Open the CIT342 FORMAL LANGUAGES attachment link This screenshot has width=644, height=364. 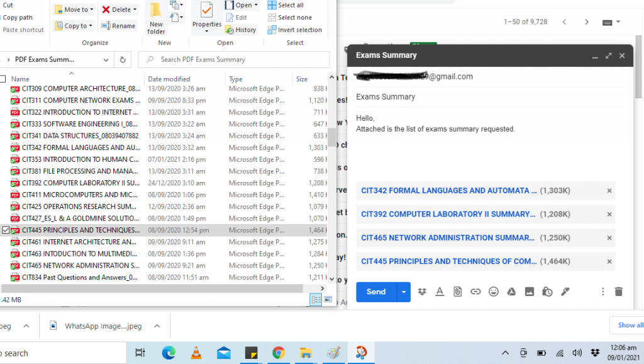point(448,191)
